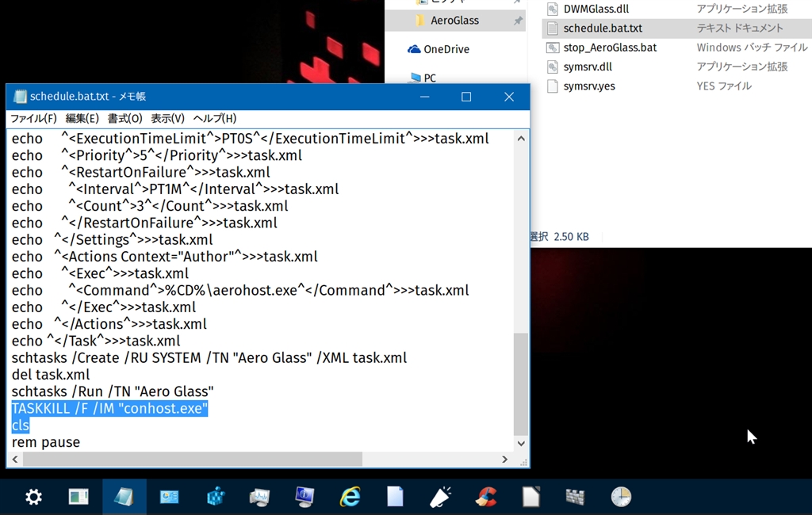This screenshot has width=812, height=515.
Task: Click the 'テキスト ドキュメント' type cell
Action: click(x=740, y=28)
